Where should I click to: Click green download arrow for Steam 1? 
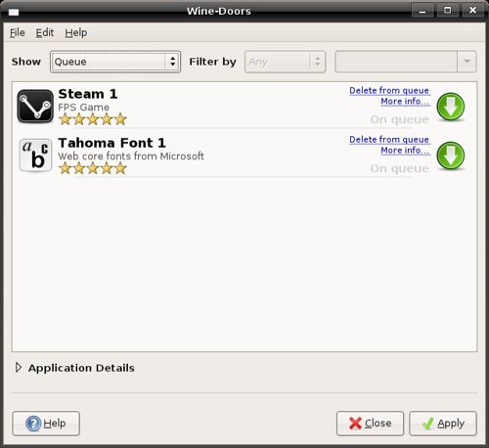451,107
